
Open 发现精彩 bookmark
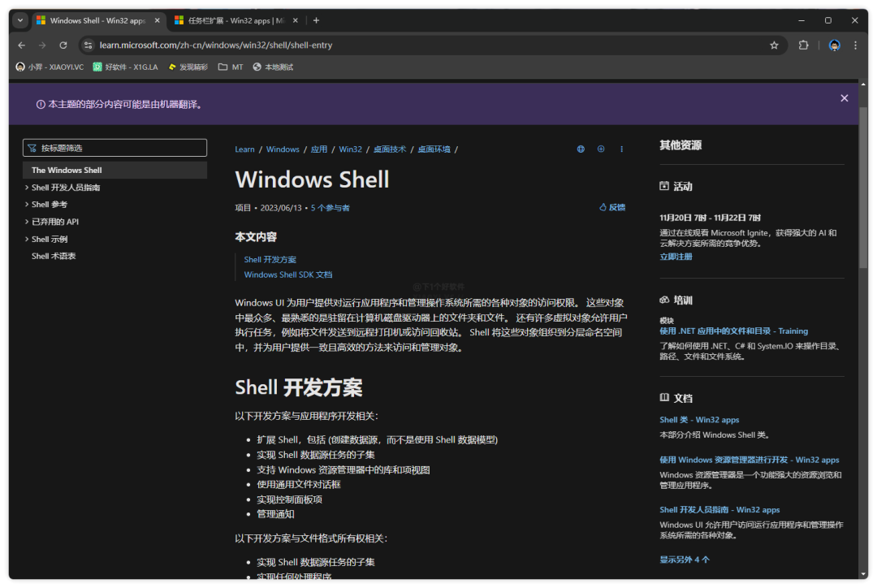188,67
